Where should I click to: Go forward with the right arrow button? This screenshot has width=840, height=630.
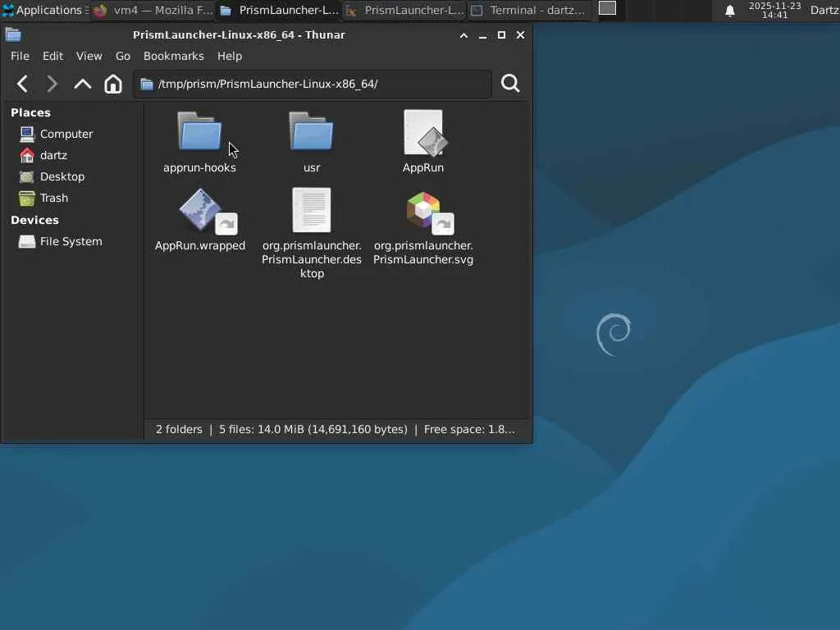pyautogui.click(x=52, y=84)
